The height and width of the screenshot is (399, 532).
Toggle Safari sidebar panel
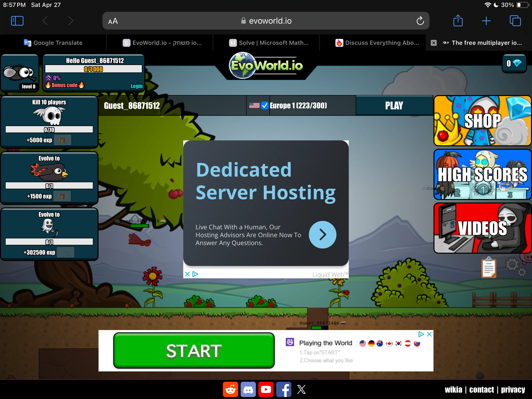click(17, 21)
